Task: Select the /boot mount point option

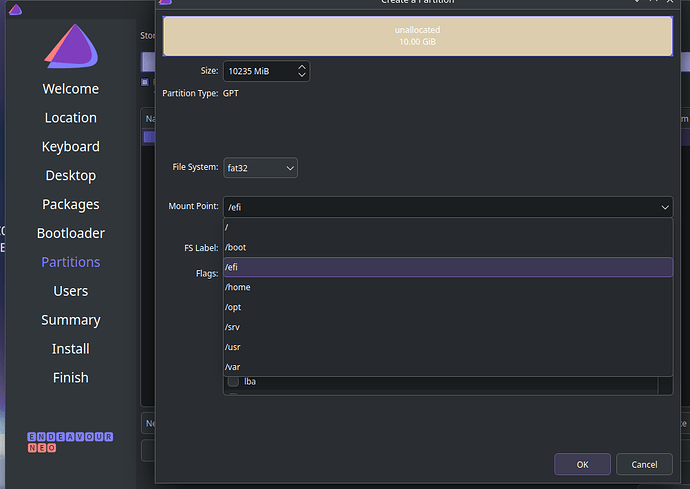Action: coord(448,247)
